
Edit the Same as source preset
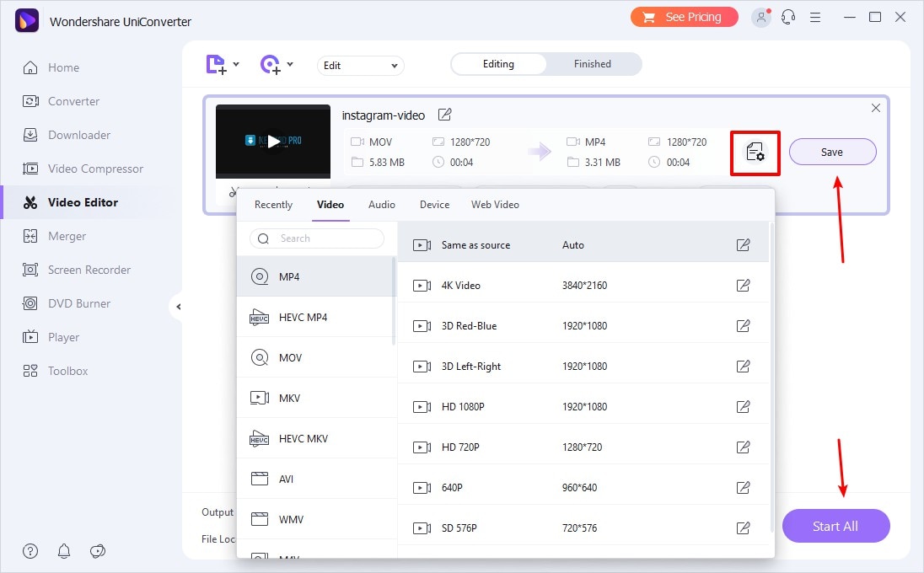coord(743,245)
